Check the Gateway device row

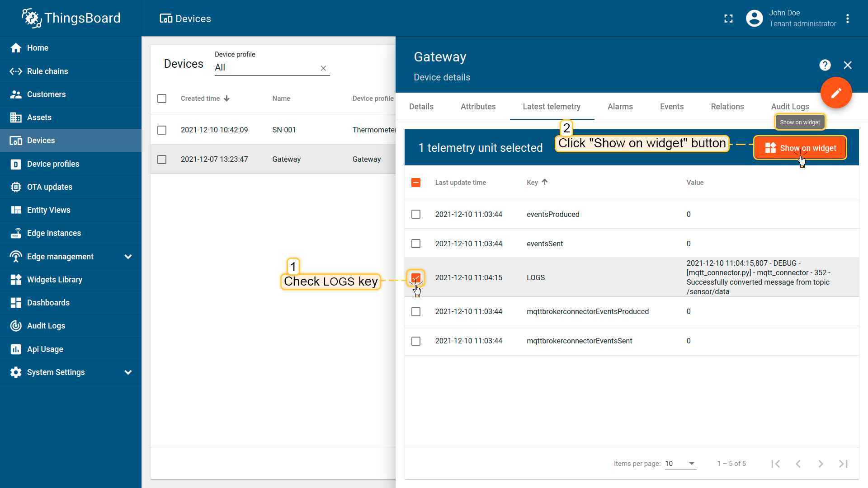(162, 160)
